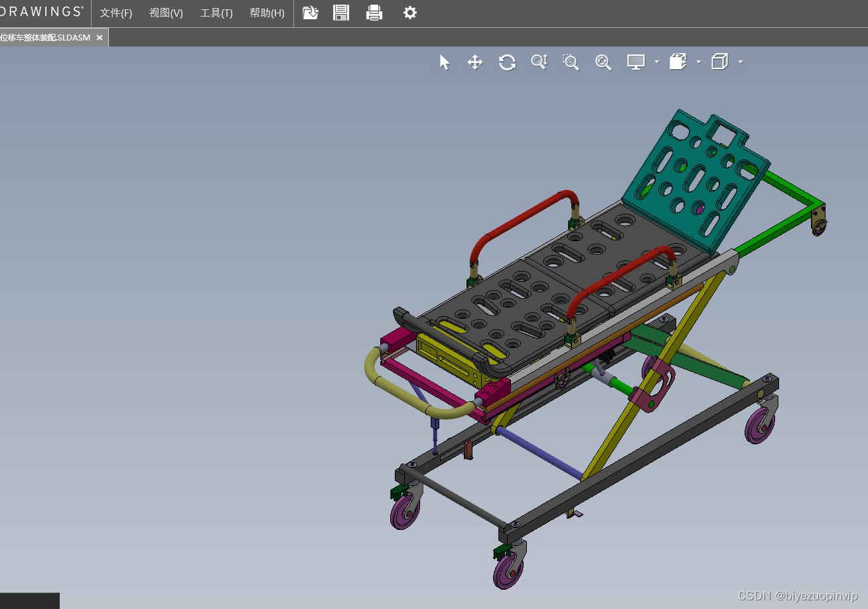Expand the view orientation dropdown arrow
The height and width of the screenshot is (609, 868).
pyautogui.click(x=741, y=62)
